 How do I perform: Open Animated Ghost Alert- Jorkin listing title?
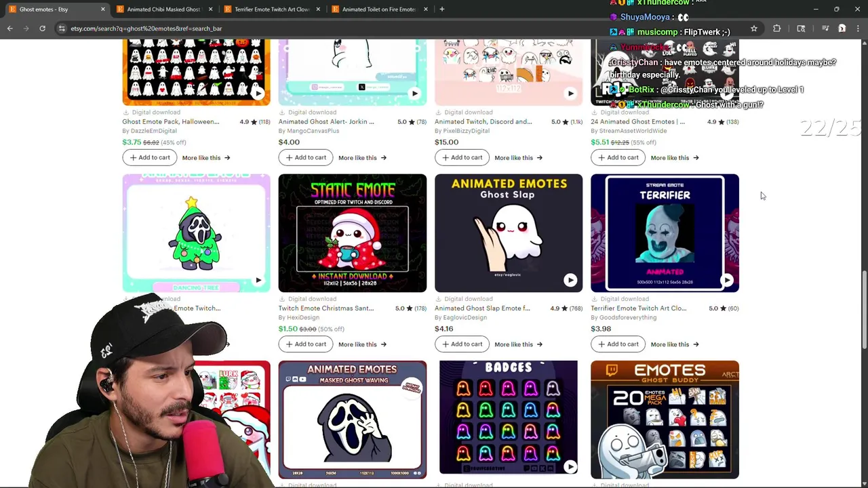[326, 122]
